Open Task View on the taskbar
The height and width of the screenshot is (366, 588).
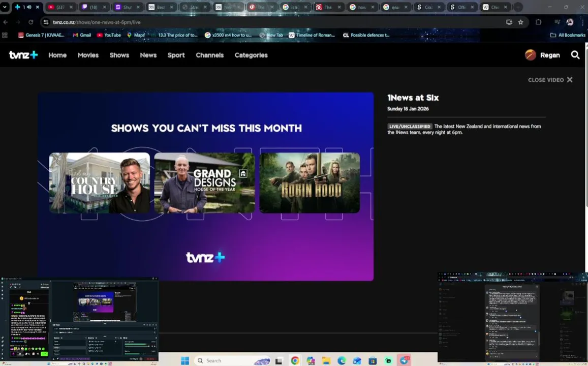pyautogui.click(x=278, y=361)
